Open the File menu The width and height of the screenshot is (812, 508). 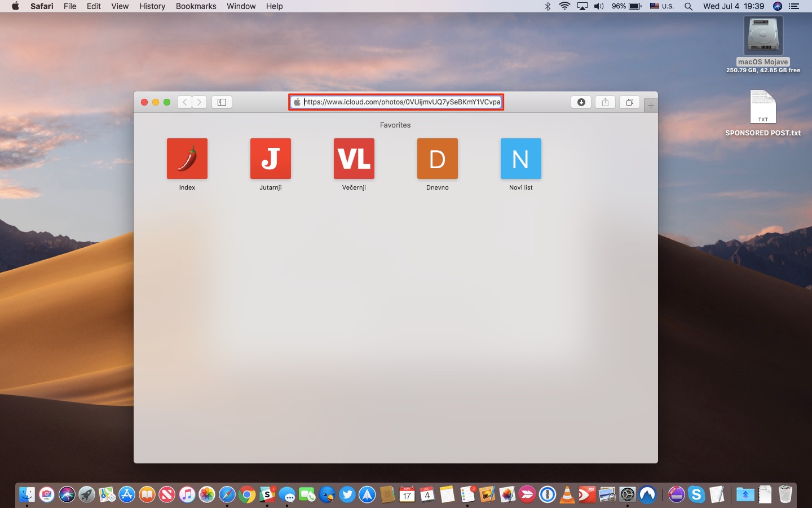70,6
